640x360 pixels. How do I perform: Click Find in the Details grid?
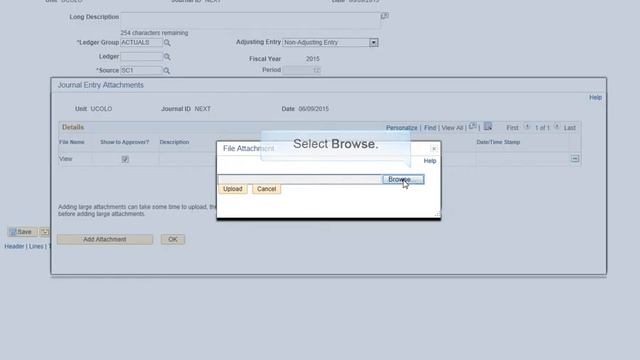pyautogui.click(x=430, y=128)
